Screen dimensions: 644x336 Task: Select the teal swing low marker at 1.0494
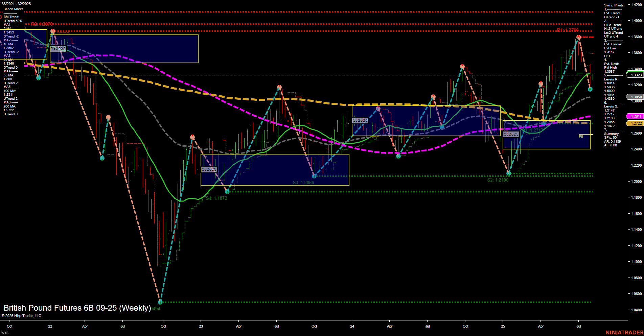point(160,302)
